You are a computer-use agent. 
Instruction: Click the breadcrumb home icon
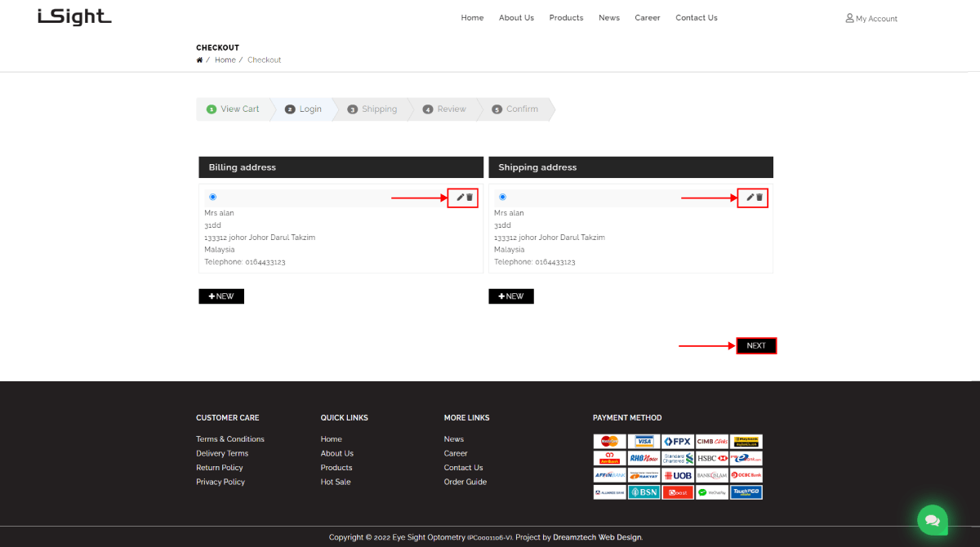pos(199,60)
